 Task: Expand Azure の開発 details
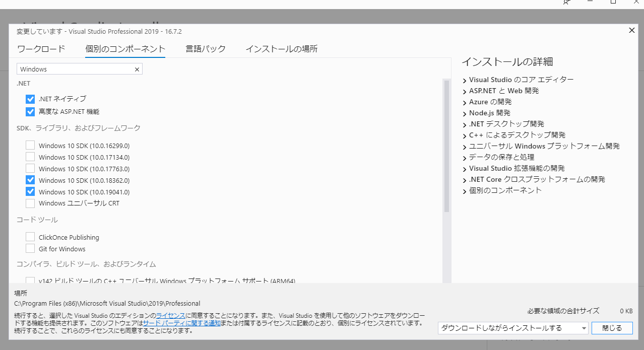pos(465,102)
